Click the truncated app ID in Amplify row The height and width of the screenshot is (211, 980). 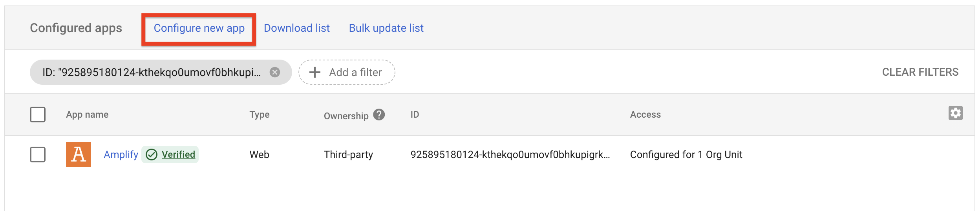(x=510, y=155)
